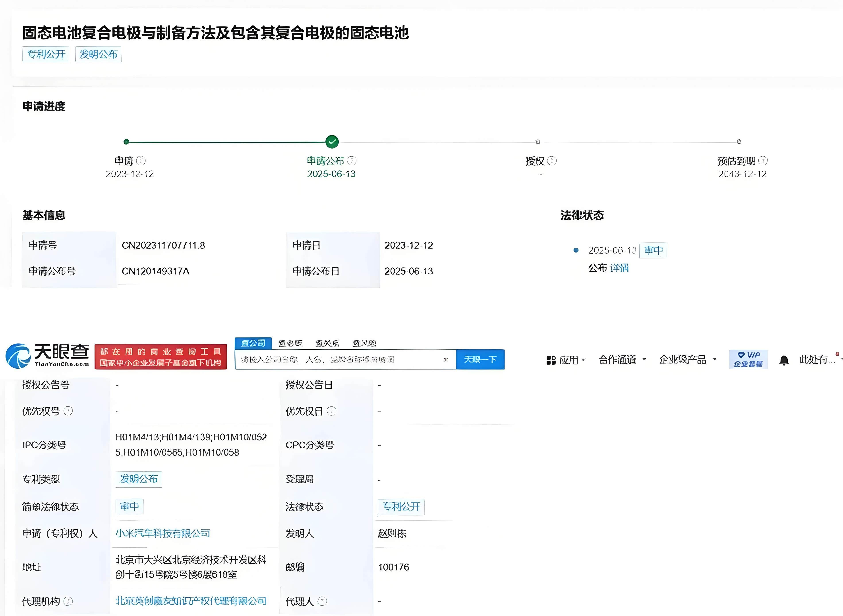Switch to the 查风险 tab

(364, 343)
